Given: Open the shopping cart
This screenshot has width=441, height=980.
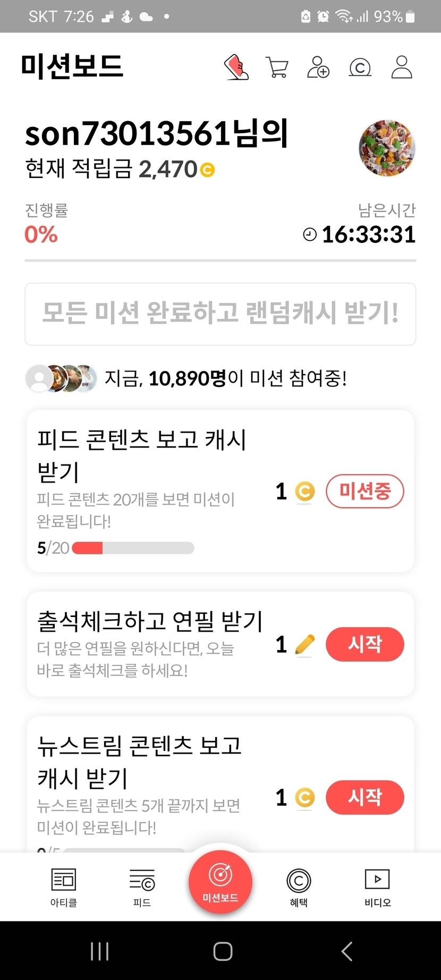Looking at the screenshot, I should tap(277, 67).
